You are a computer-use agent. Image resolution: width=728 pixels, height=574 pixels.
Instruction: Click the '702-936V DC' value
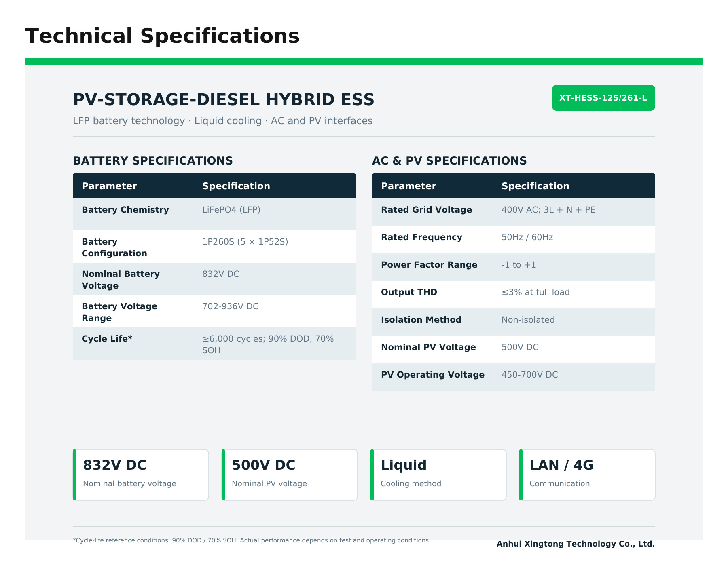231,306
